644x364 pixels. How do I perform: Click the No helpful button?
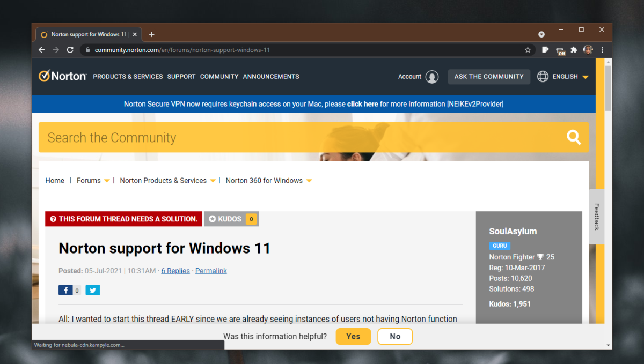pyautogui.click(x=395, y=337)
